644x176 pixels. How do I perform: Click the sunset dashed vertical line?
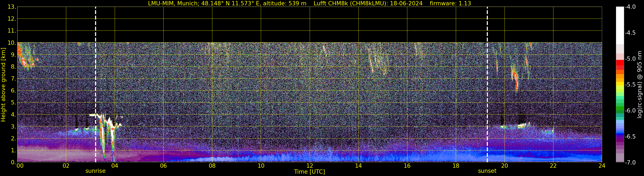pyautogui.click(x=487, y=85)
